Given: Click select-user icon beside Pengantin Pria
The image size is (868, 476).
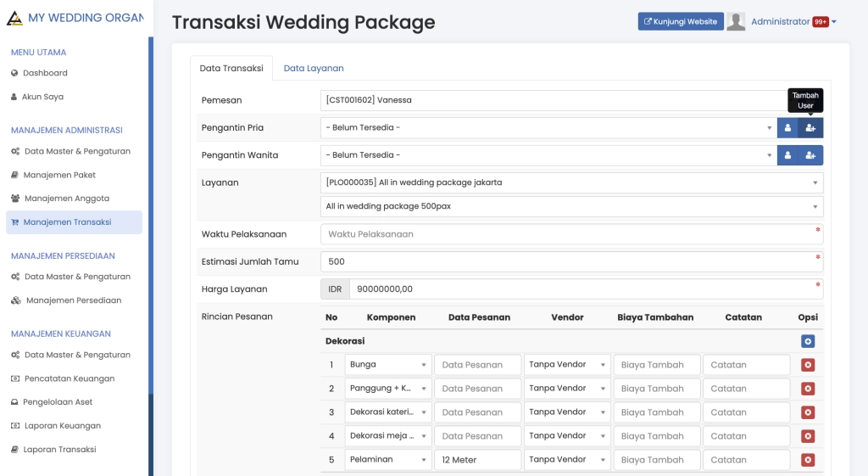Looking at the screenshot, I should (787, 128).
